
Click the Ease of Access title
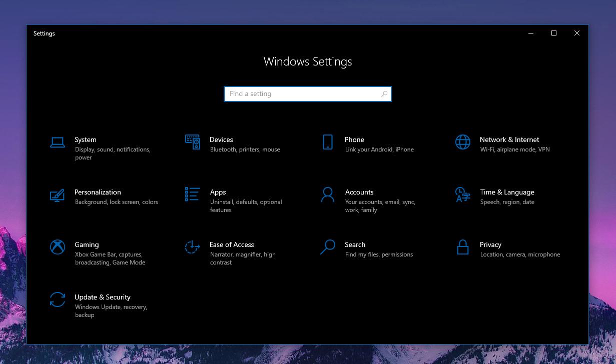(232, 244)
